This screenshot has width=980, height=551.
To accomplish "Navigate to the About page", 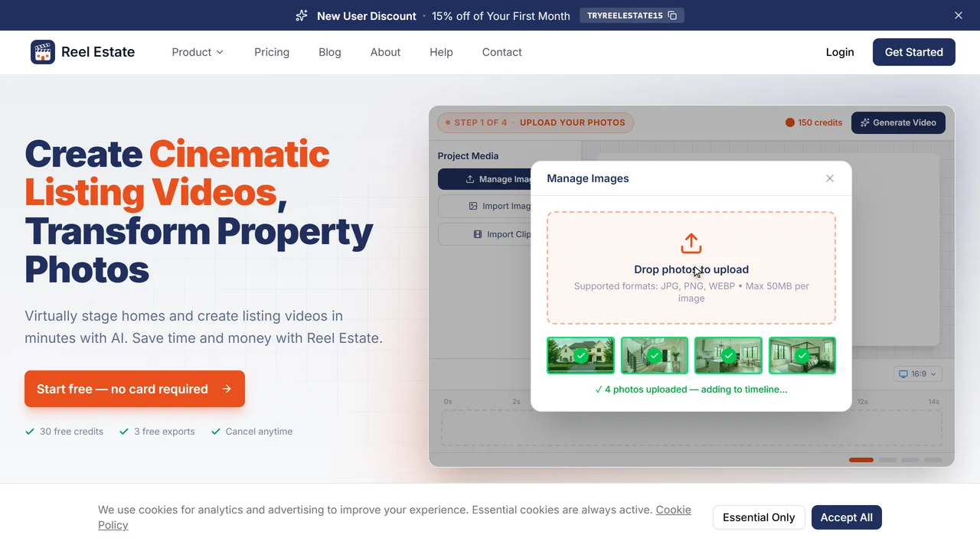I will click(385, 52).
